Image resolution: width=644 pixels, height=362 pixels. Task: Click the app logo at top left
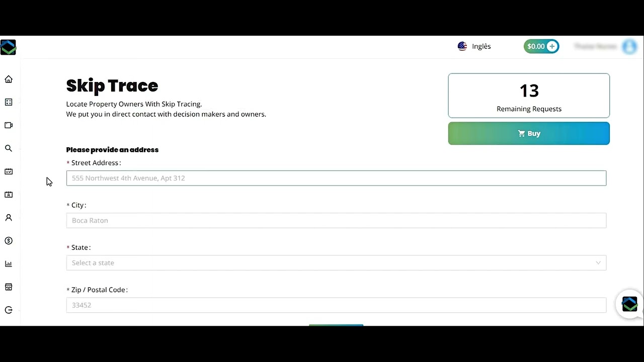[8, 47]
